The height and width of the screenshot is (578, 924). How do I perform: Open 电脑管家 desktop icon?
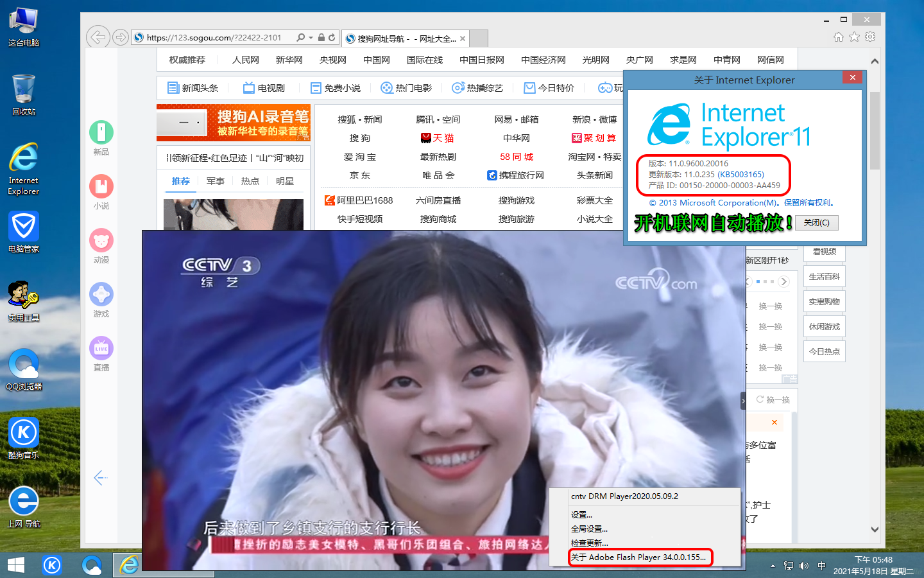click(24, 232)
